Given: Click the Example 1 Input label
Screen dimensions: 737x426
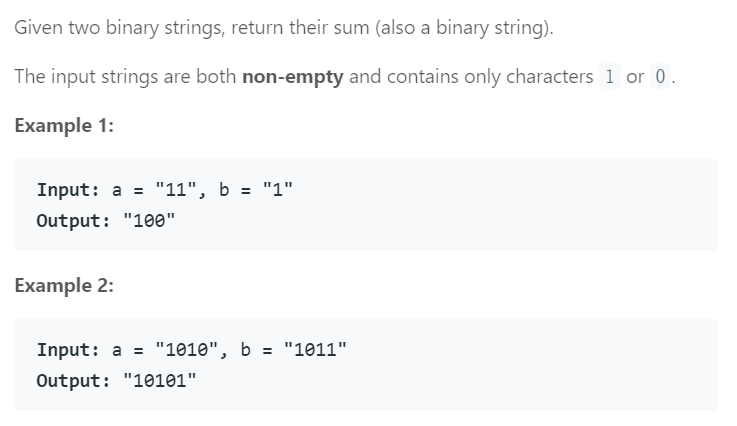Looking at the screenshot, I should (69, 190).
